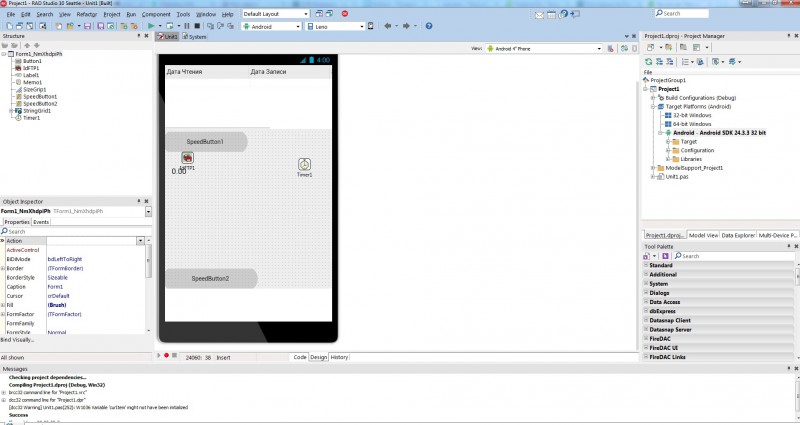The width and height of the screenshot is (800, 425).
Task: Open the System editor tab
Action: tap(194, 37)
